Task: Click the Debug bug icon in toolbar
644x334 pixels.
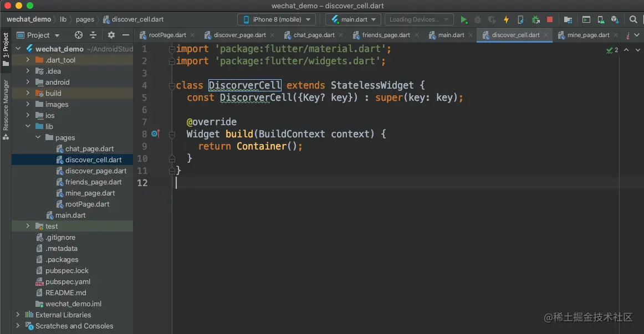Action: click(x=478, y=20)
